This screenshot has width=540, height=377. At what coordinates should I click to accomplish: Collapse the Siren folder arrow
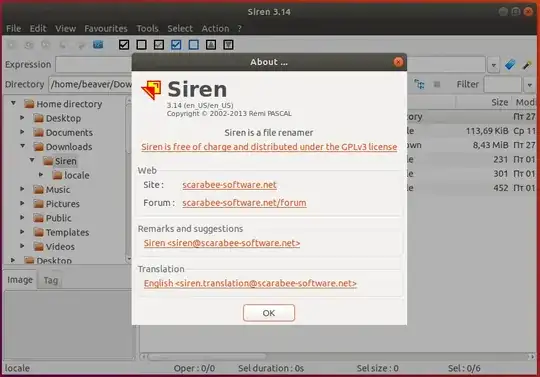tap(32, 160)
